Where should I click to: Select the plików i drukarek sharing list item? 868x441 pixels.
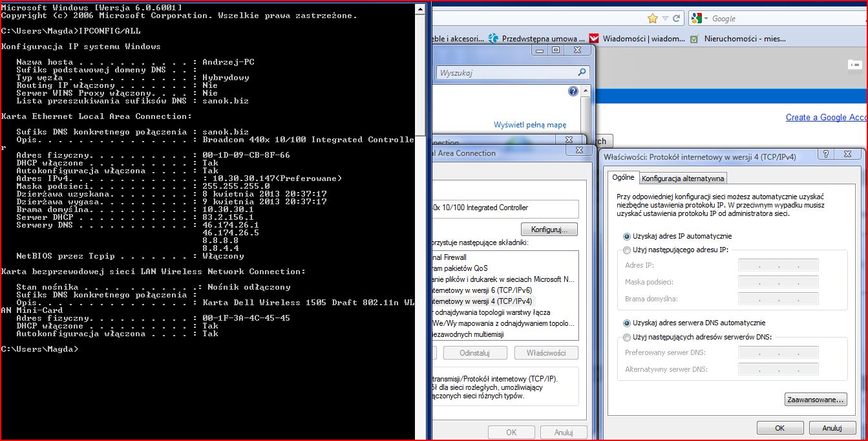pyautogui.click(x=503, y=279)
